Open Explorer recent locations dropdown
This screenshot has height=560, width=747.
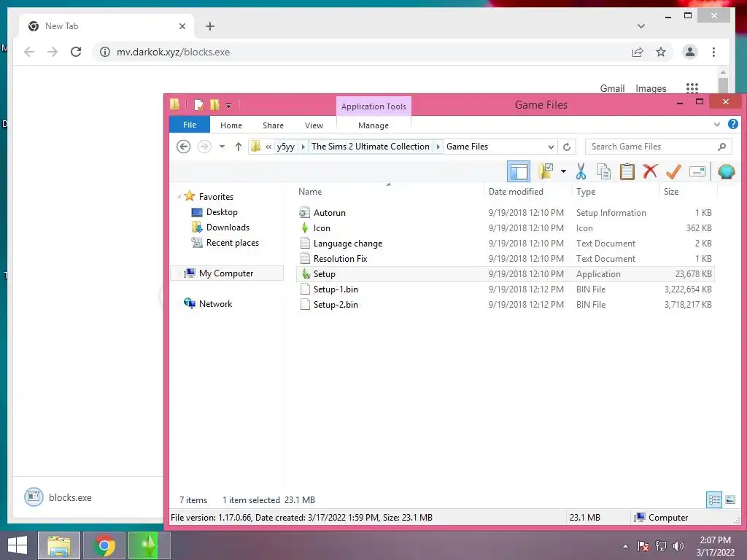(x=222, y=147)
